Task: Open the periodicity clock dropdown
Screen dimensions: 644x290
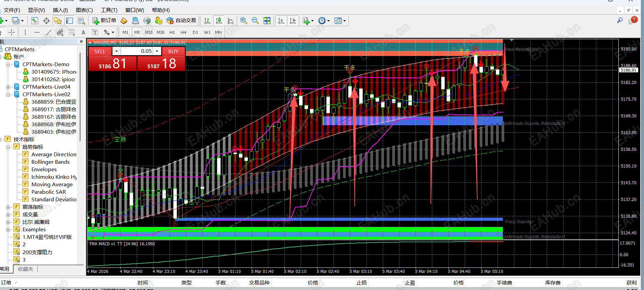Action: 324,21
